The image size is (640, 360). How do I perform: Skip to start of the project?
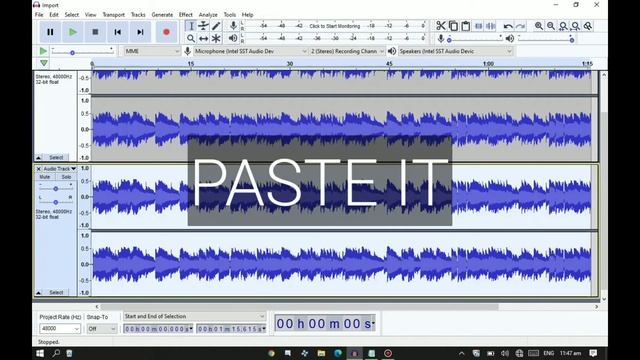pos(118,32)
